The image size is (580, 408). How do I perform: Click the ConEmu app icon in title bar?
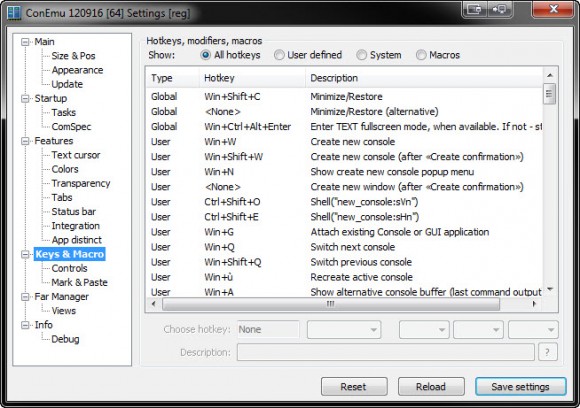pos(14,13)
